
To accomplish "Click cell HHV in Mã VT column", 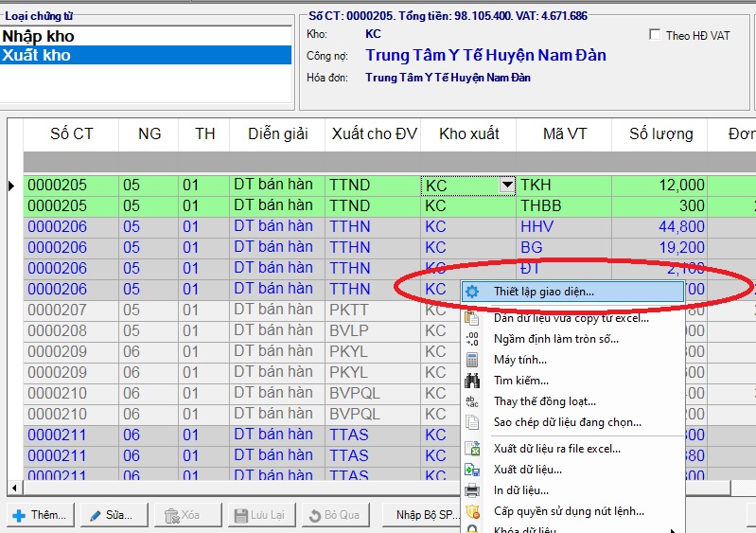I will [564, 226].
